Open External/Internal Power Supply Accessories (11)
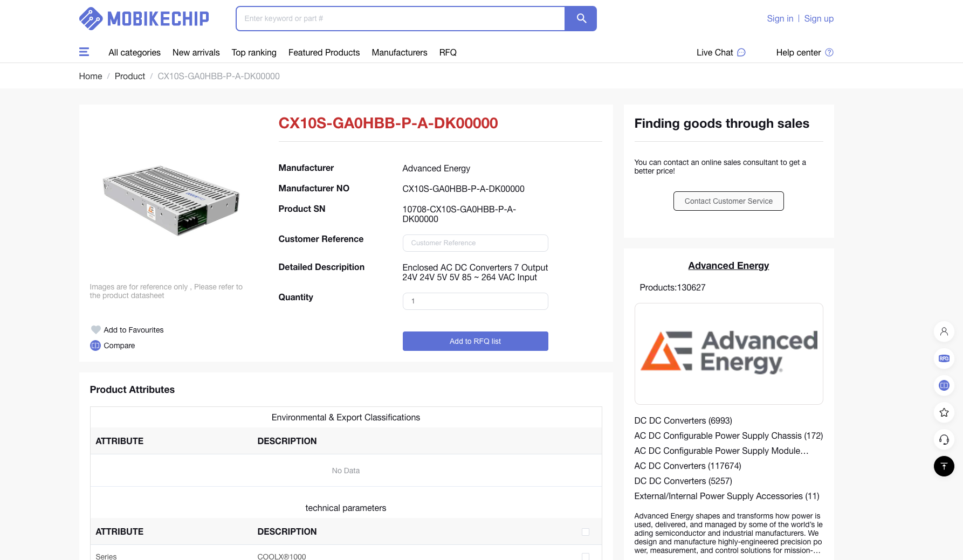The height and width of the screenshot is (560, 963). (x=727, y=496)
